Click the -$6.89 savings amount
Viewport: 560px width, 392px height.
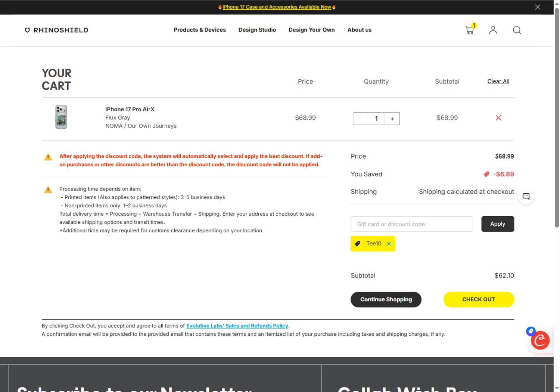pyautogui.click(x=503, y=174)
